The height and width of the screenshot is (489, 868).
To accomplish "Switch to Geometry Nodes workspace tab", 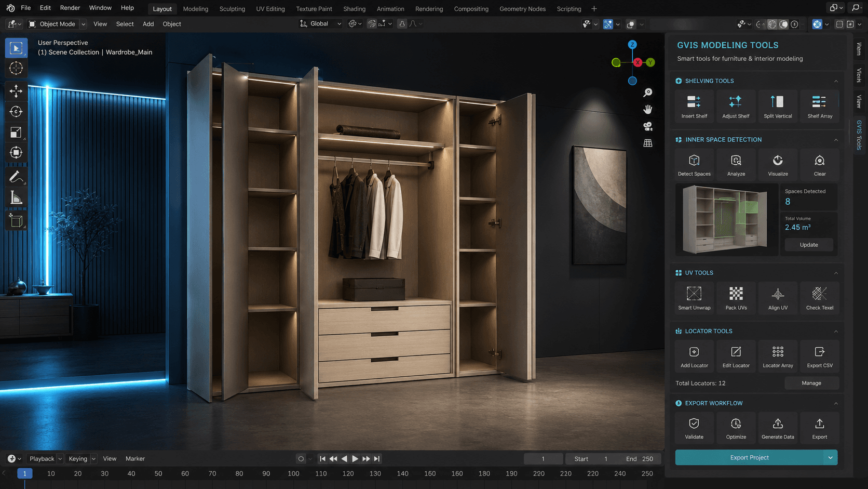I will [x=522, y=9].
